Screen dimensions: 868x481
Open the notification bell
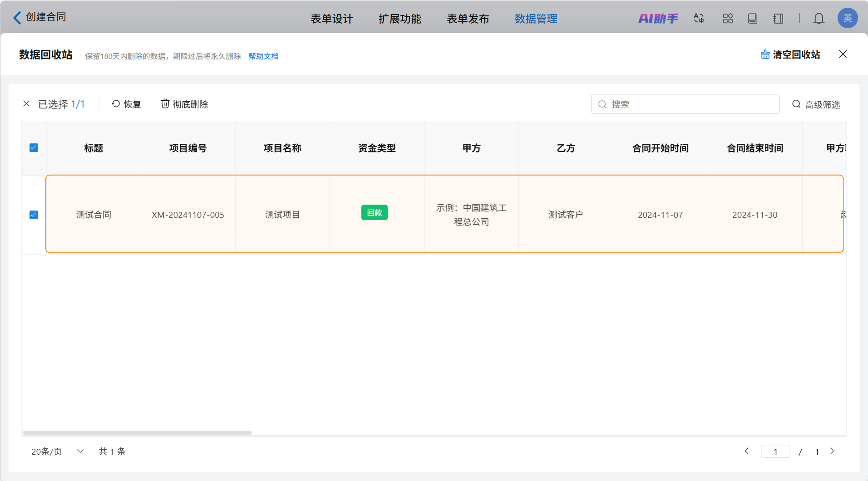point(818,18)
